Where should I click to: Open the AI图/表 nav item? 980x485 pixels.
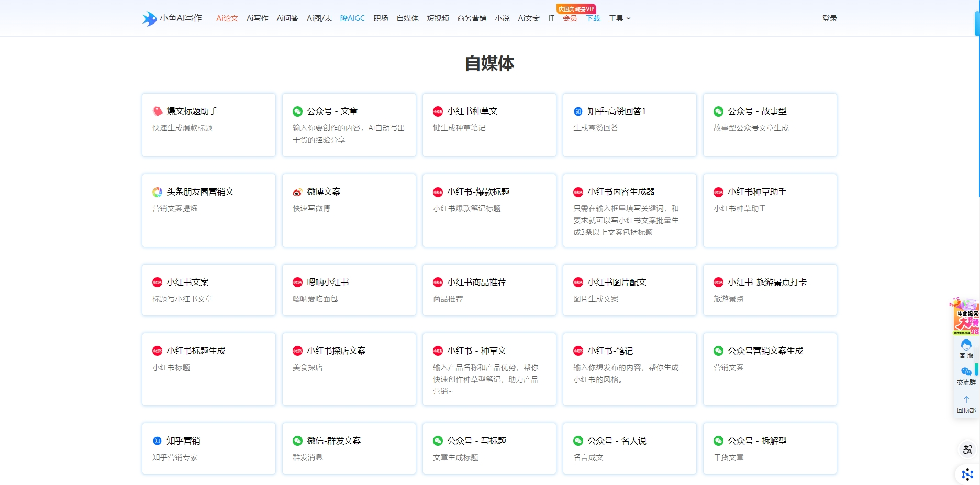point(319,18)
